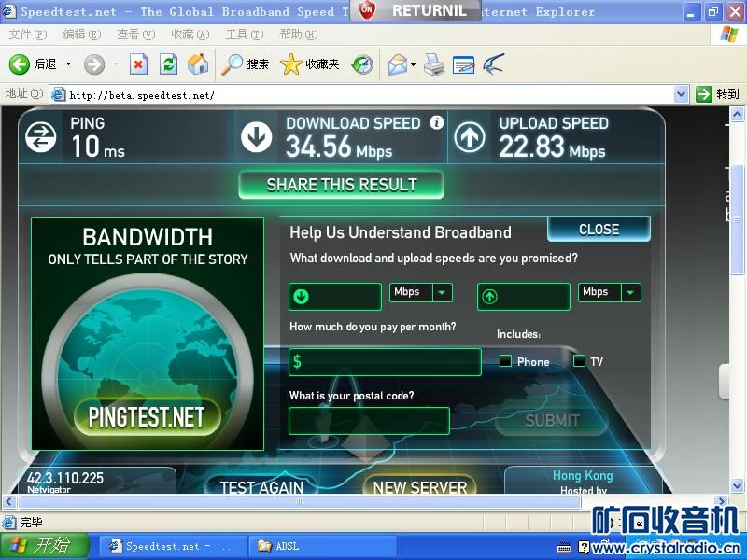Open the 工具(T) menu

[x=245, y=35]
